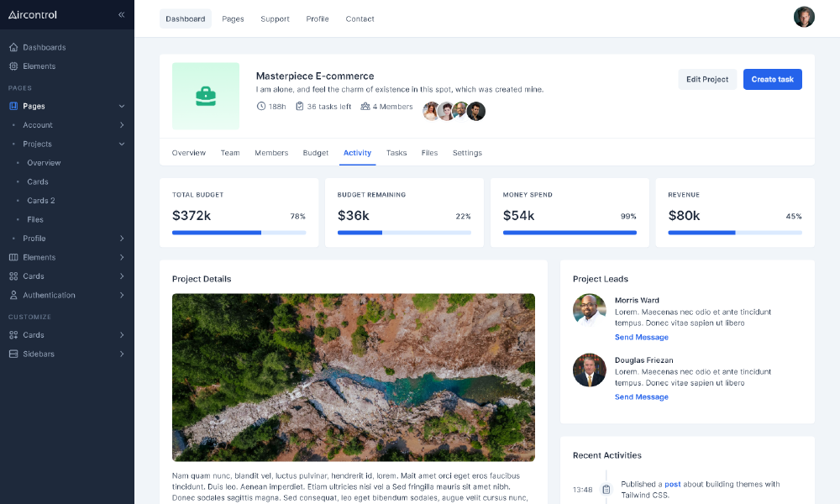Click the Total Budget progress bar
The width and height of the screenshot is (840, 504).
(239, 233)
